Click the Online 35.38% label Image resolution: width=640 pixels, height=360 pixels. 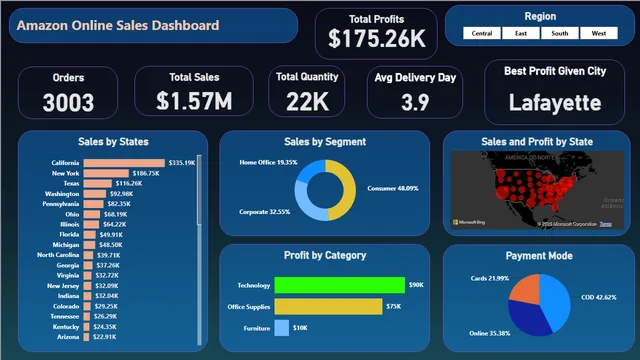(x=489, y=333)
